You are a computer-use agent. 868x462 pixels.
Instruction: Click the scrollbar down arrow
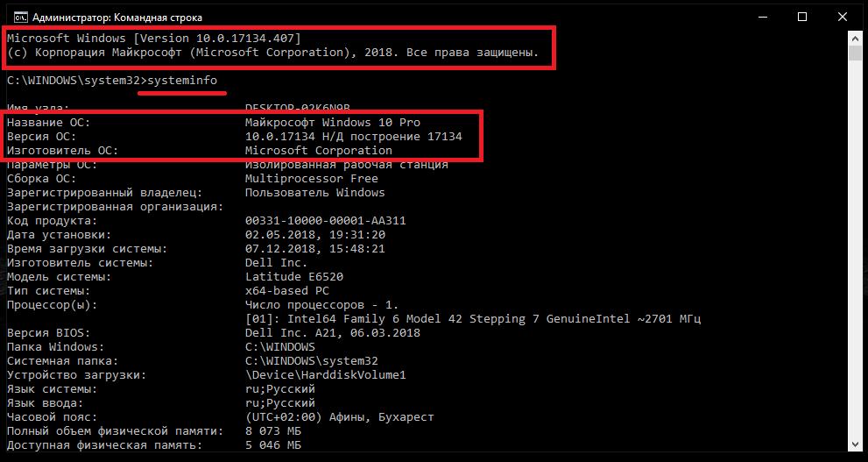coord(856,444)
